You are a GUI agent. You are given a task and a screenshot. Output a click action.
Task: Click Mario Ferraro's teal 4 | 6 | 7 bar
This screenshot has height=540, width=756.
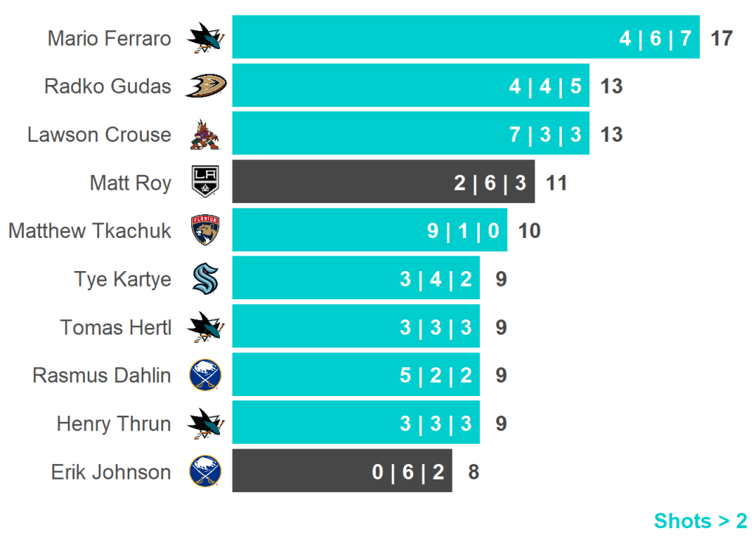tap(465, 38)
